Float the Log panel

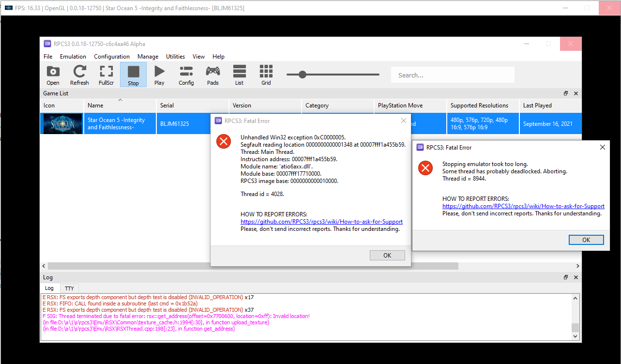click(x=566, y=277)
